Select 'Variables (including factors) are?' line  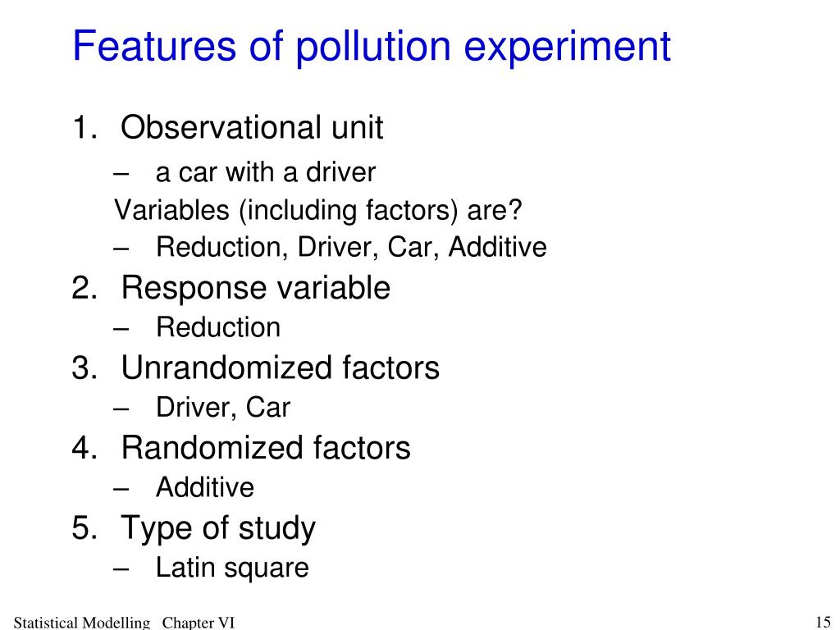click(x=317, y=210)
